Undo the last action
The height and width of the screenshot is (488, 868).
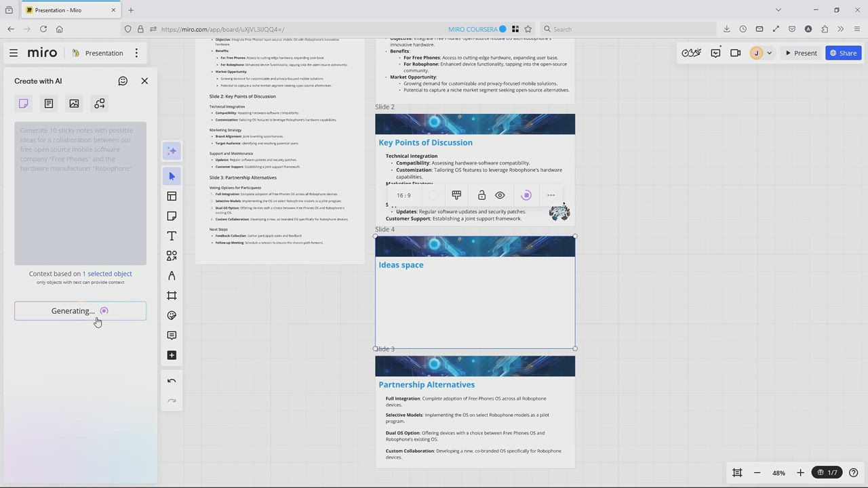tap(172, 381)
